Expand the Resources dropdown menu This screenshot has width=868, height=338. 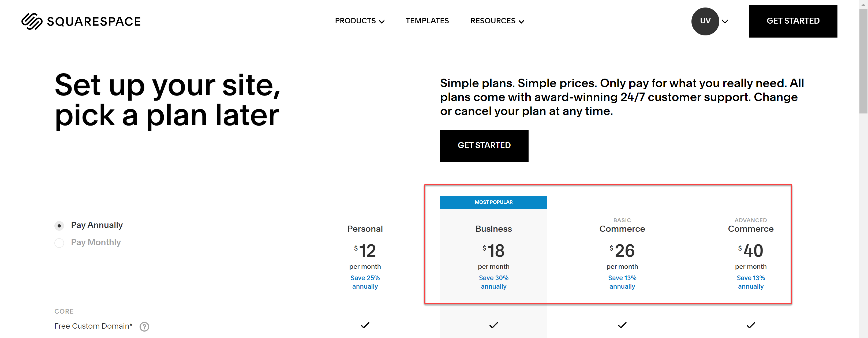[x=497, y=21]
